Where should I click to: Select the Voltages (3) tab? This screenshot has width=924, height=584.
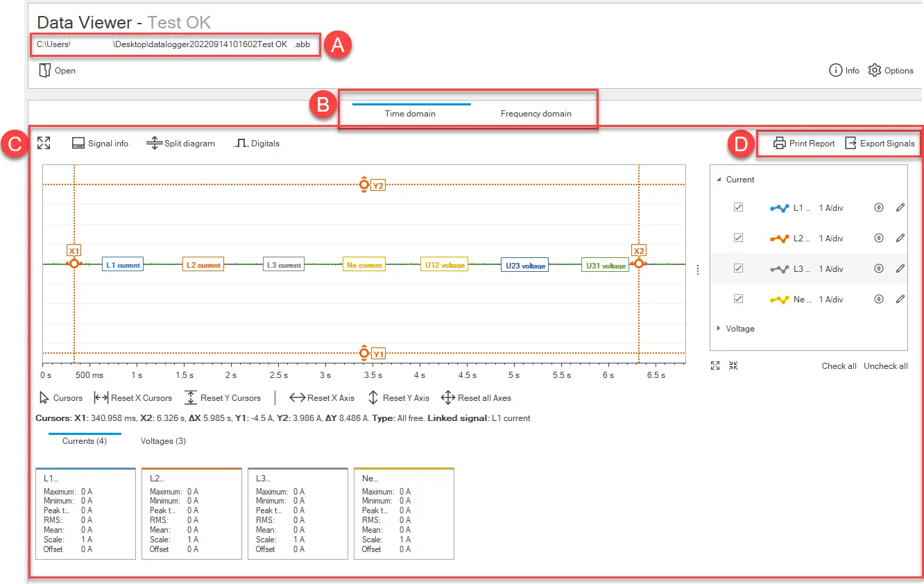(x=163, y=441)
